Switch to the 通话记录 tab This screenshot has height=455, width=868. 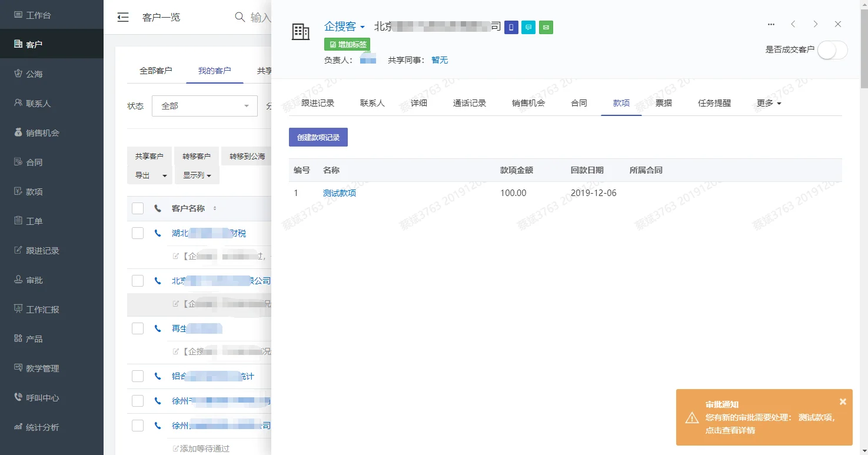coord(470,103)
